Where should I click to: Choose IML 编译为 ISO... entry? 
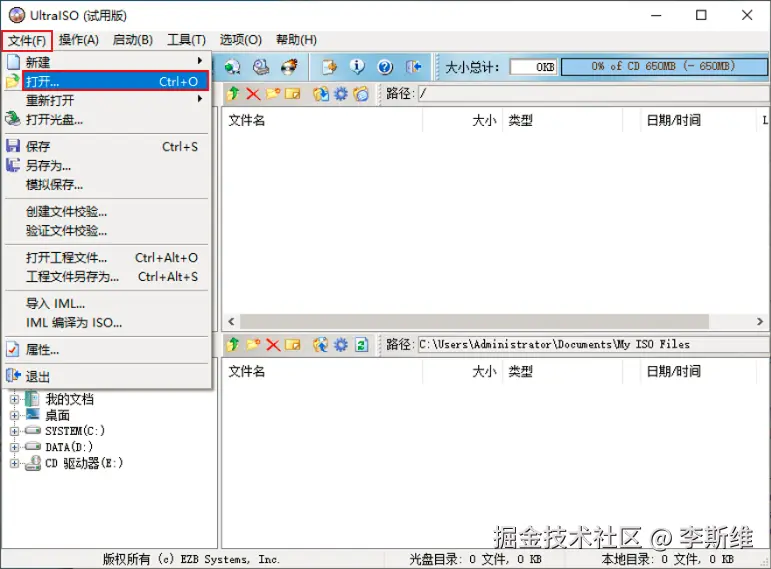click(107, 323)
